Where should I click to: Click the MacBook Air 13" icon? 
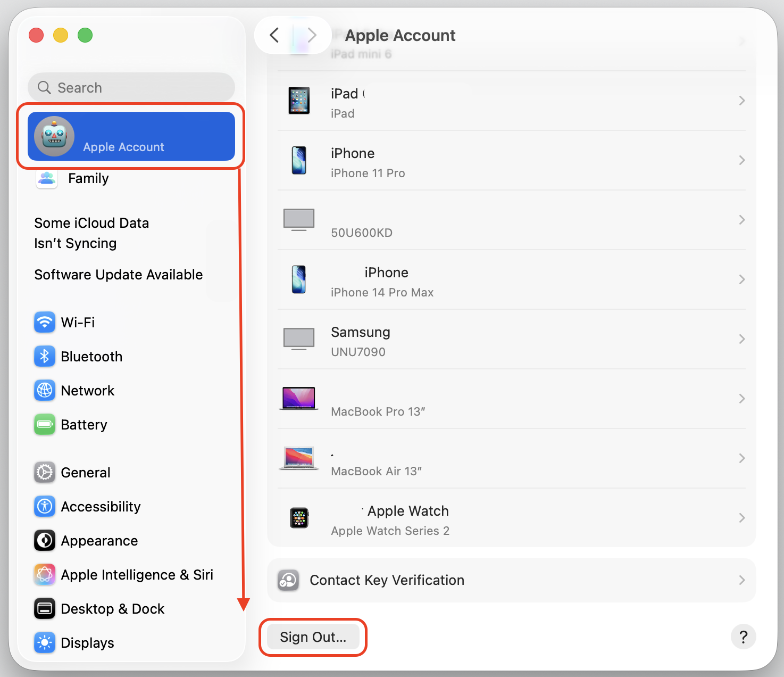pos(299,458)
